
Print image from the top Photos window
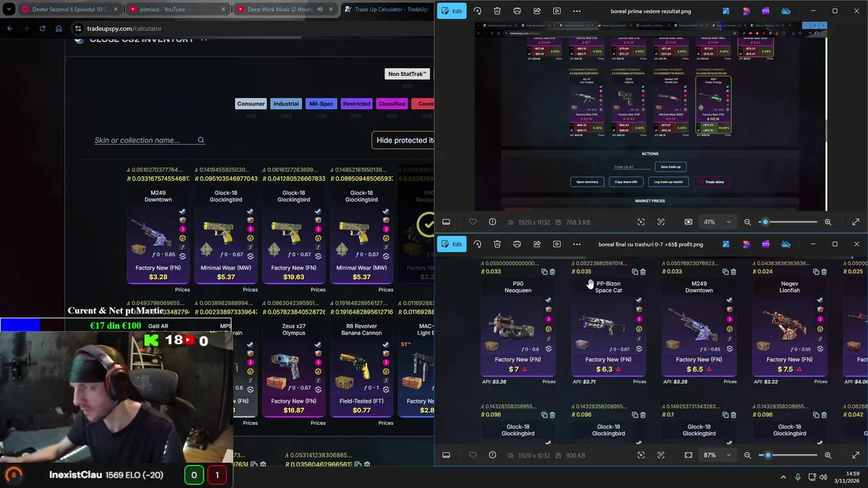click(517, 11)
